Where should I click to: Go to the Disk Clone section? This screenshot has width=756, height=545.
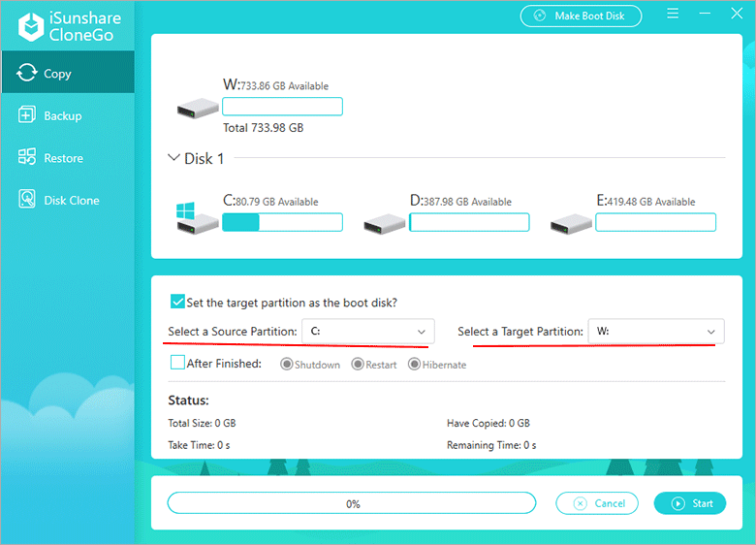click(68, 200)
